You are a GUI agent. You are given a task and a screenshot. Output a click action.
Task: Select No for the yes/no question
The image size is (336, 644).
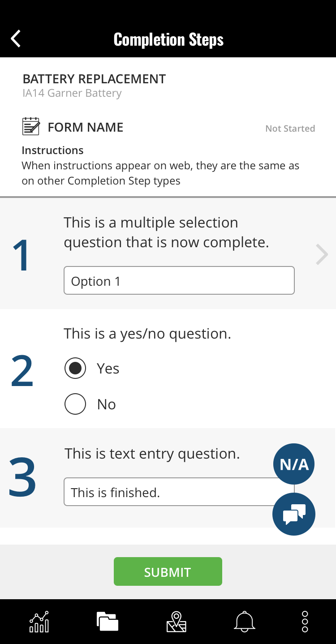click(x=75, y=404)
